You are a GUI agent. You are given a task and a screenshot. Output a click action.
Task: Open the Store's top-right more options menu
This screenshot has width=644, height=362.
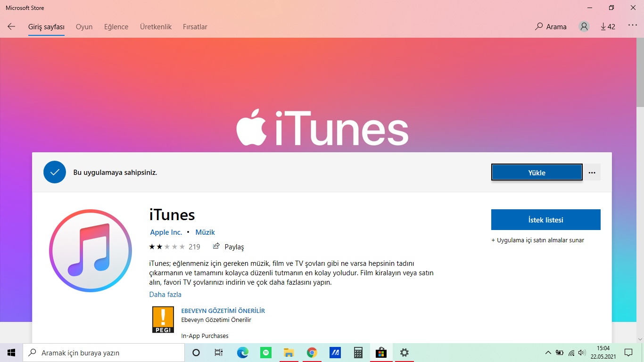tap(633, 26)
